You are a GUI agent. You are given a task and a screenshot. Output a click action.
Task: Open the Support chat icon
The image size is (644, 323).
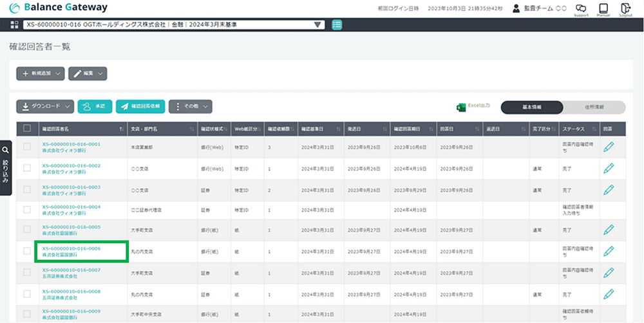[x=581, y=8]
